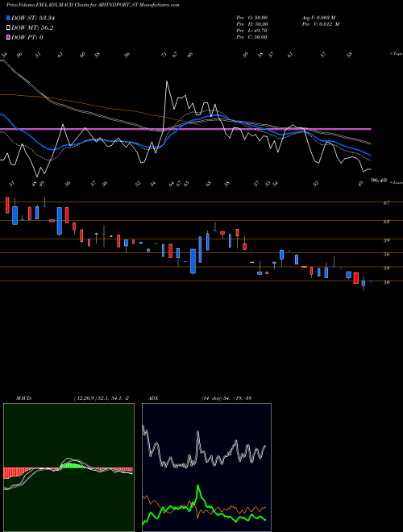Click the 56 price axis label
Viewport: 403px width, 532px height.
click(386, 254)
